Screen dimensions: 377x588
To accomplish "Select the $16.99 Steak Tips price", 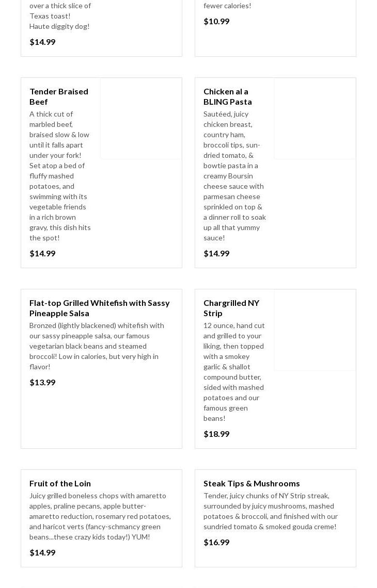I will tap(216, 542).
